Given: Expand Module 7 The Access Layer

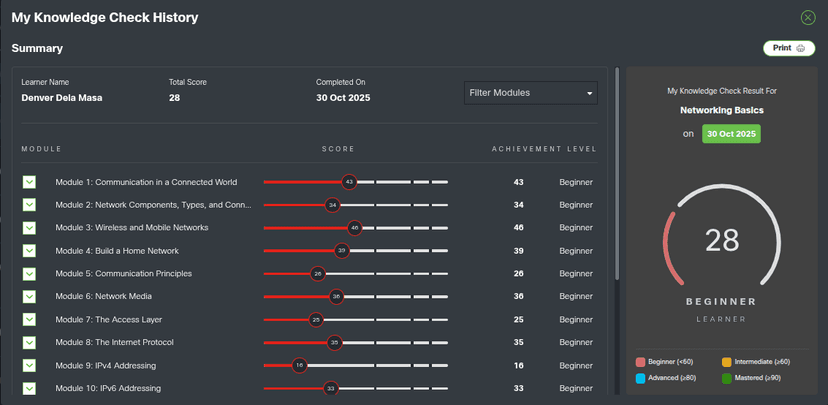Looking at the screenshot, I should (x=29, y=320).
